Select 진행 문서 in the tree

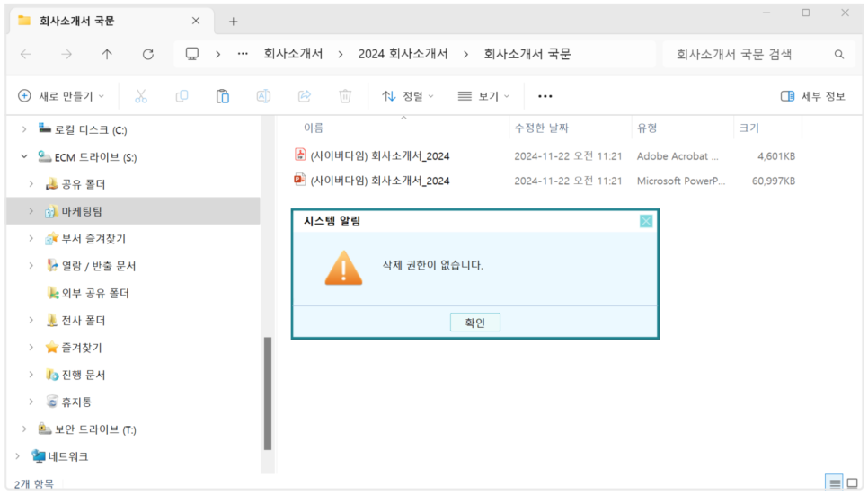[x=75, y=375]
